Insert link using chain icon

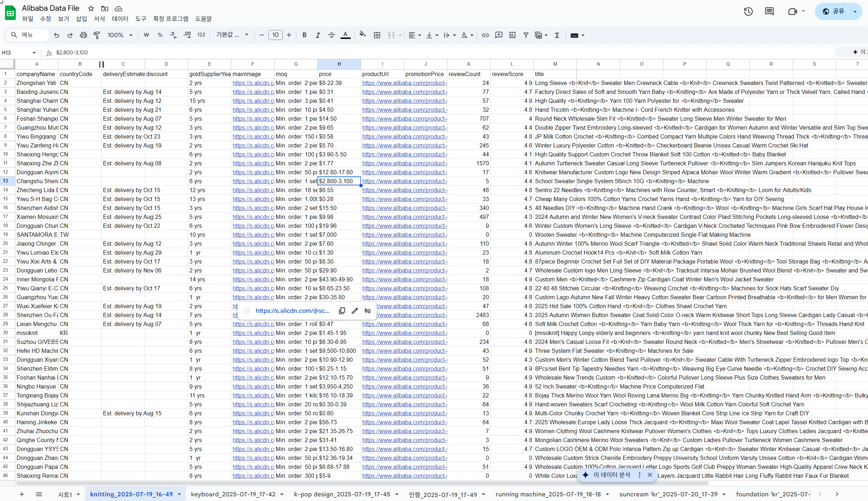(485, 35)
